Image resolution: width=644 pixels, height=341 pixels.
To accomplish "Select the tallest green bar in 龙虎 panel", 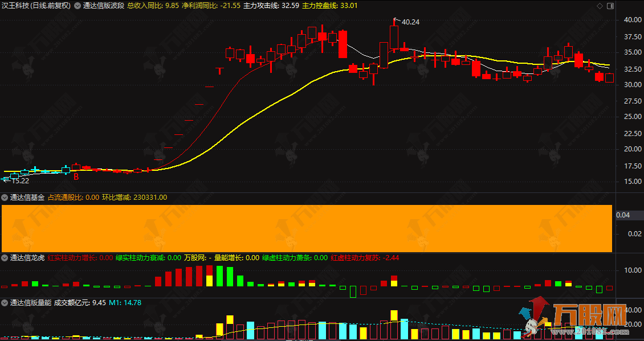I will tap(221, 276).
